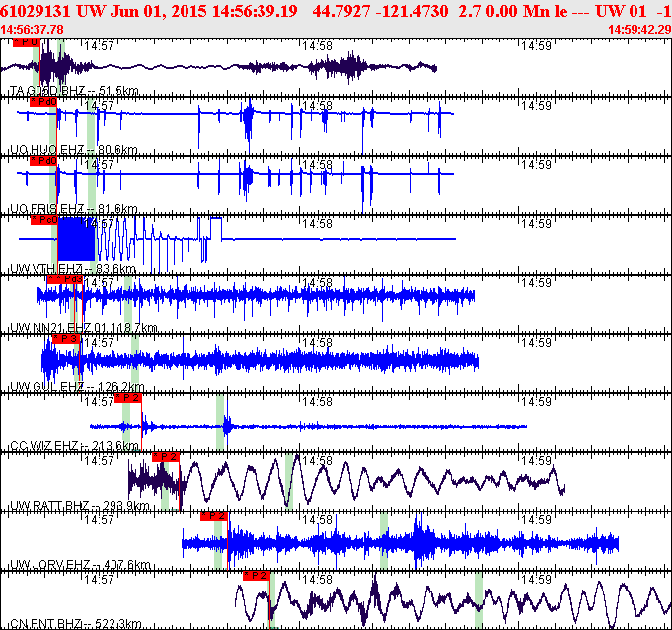Select the P 2 pick flag on CN PNT trace

(257, 576)
